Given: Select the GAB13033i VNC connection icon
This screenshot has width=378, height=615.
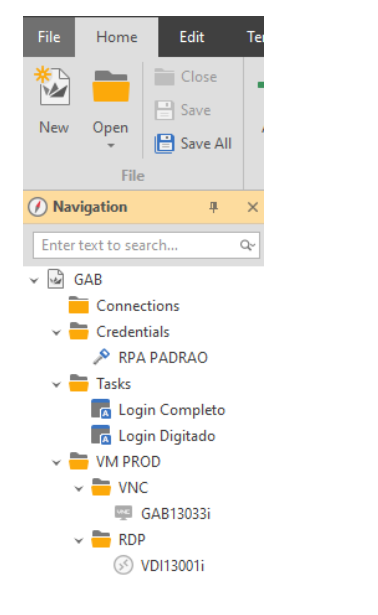Looking at the screenshot, I should point(124,513).
